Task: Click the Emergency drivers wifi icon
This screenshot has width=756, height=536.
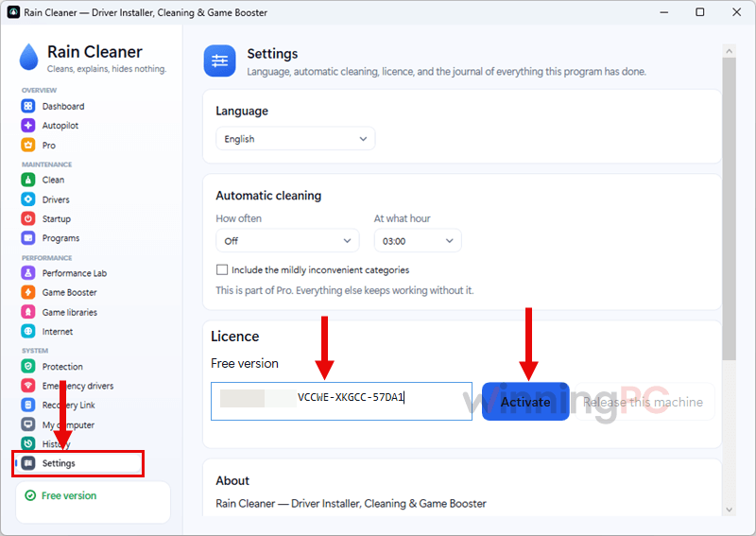Action: tap(28, 386)
